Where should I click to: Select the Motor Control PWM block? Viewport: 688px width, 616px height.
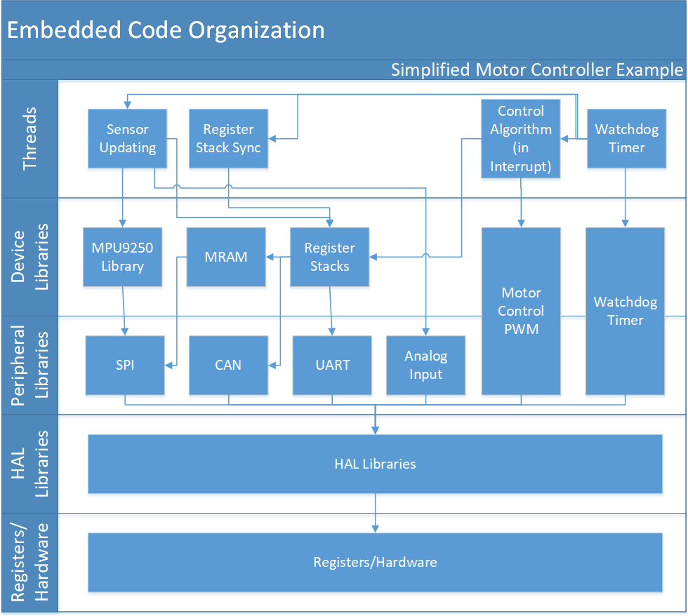pyautogui.click(x=520, y=310)
